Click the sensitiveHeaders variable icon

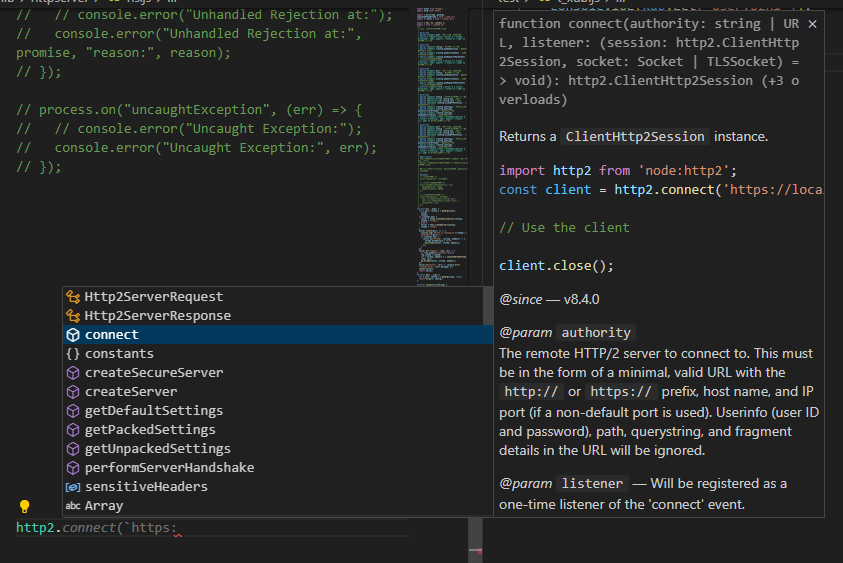[73, 487]
